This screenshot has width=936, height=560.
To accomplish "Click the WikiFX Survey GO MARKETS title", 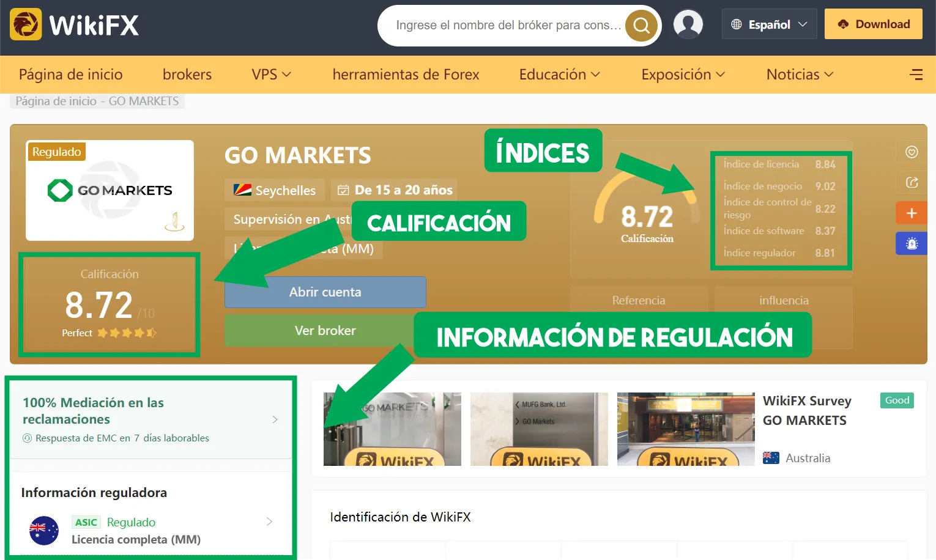I will click(807, 411).
